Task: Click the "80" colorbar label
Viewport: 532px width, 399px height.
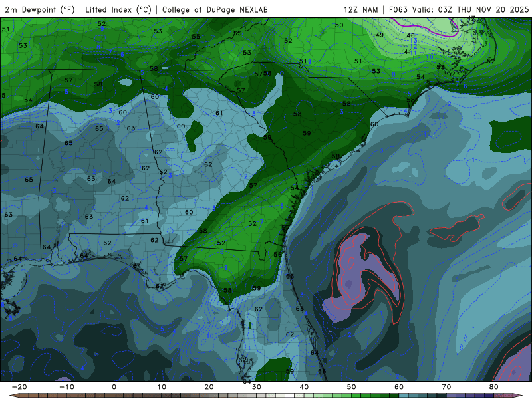Action: tap(494, 387)
